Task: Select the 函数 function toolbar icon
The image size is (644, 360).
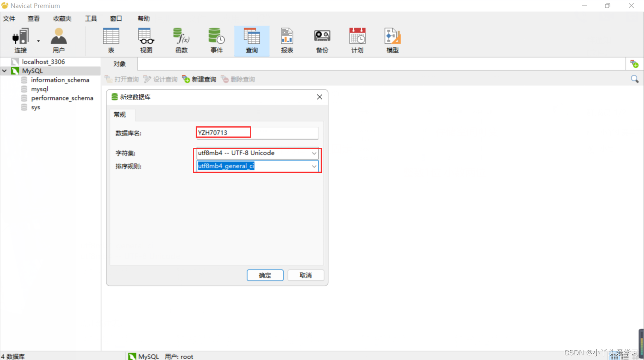Action: tap(182, 41)
